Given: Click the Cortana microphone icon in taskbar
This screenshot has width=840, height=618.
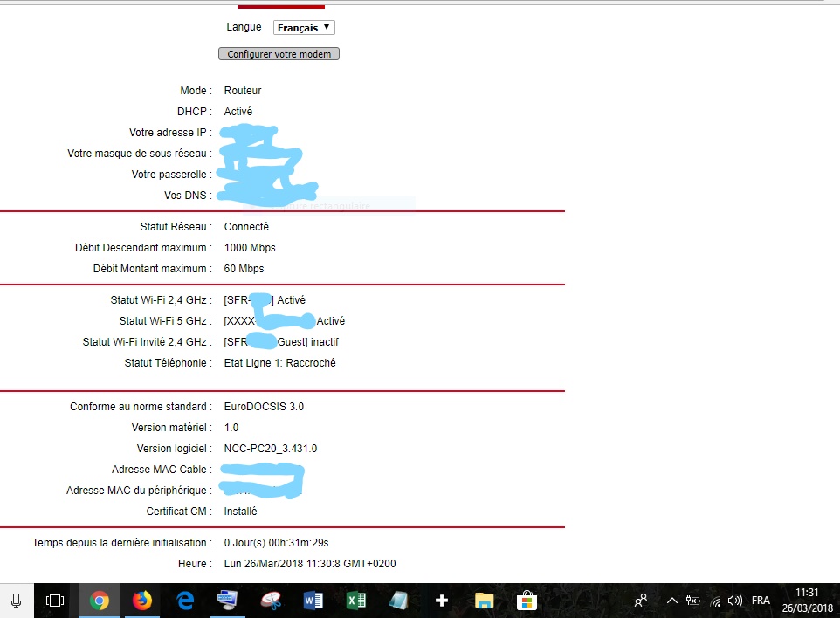Looking at the screenshot, I should pos(16,601).
